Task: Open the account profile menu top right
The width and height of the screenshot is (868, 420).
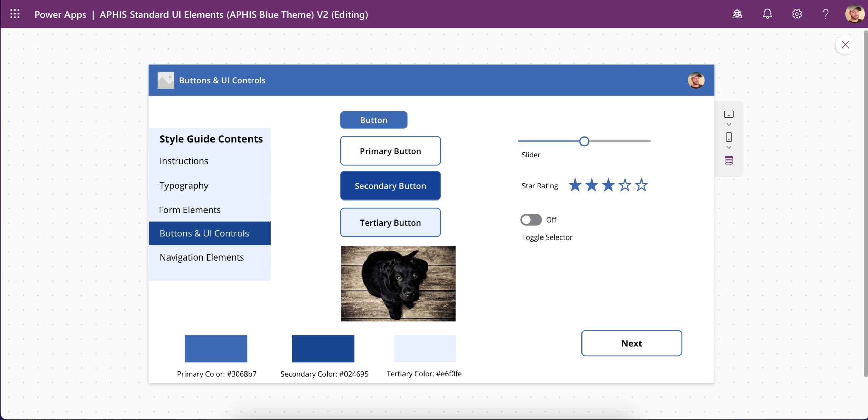Action: (x=854, y=14)
